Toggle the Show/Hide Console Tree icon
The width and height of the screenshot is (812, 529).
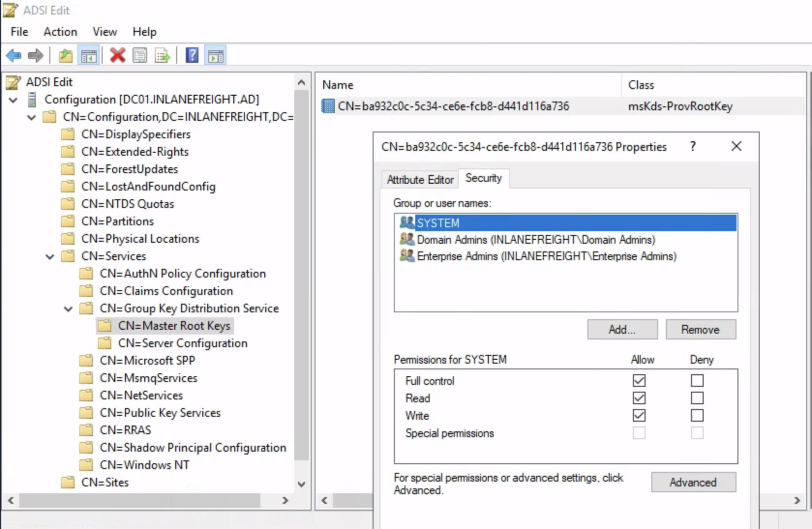[89, 56]
